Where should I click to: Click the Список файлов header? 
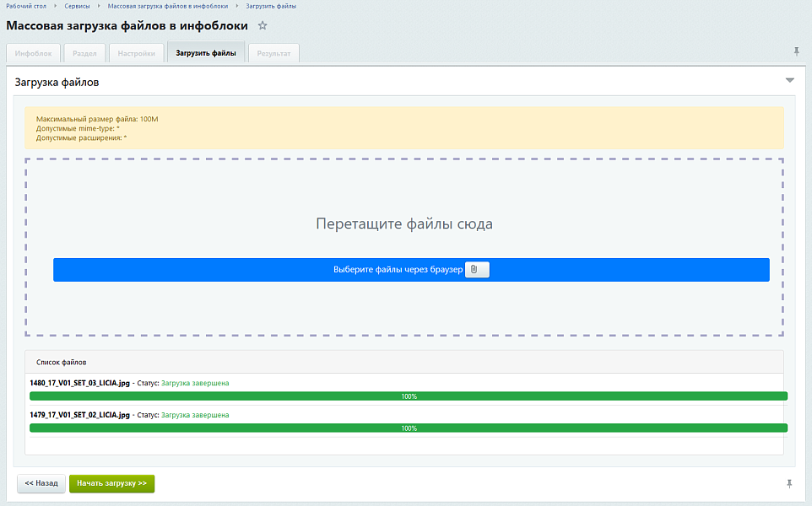404,362
